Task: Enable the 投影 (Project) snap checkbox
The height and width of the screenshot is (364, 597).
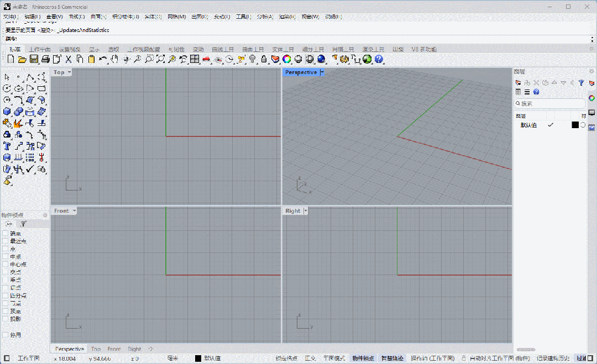Action: tap(6, 319)
